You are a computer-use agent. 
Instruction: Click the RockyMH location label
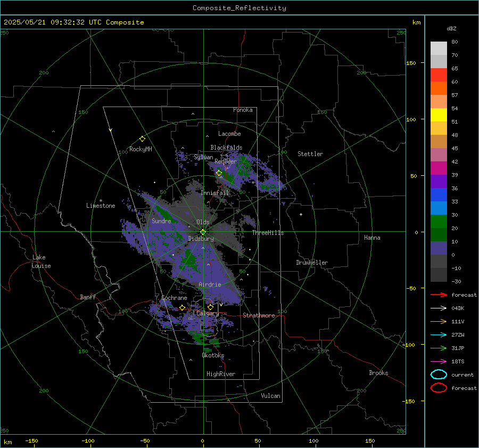(x=141, y=149)
